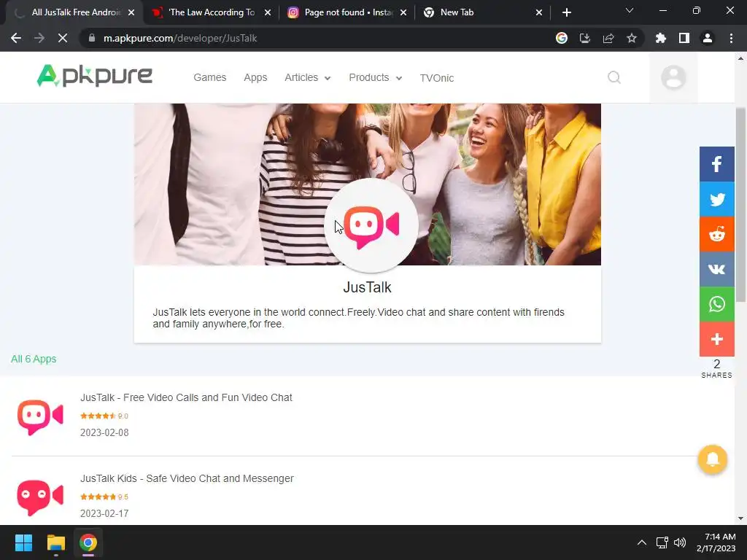Viewport: 747px width, 560px height.
Task: Open the Games section
Action: tap(209, 77)
